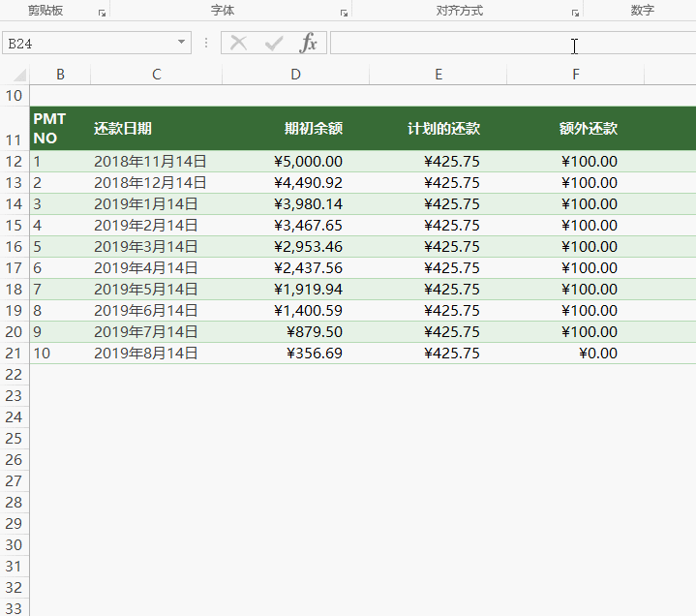Select the date cell 2019年8月14日
Viewport: 696px width, 616px height.
pyautogui.click(x=156, y=354)
